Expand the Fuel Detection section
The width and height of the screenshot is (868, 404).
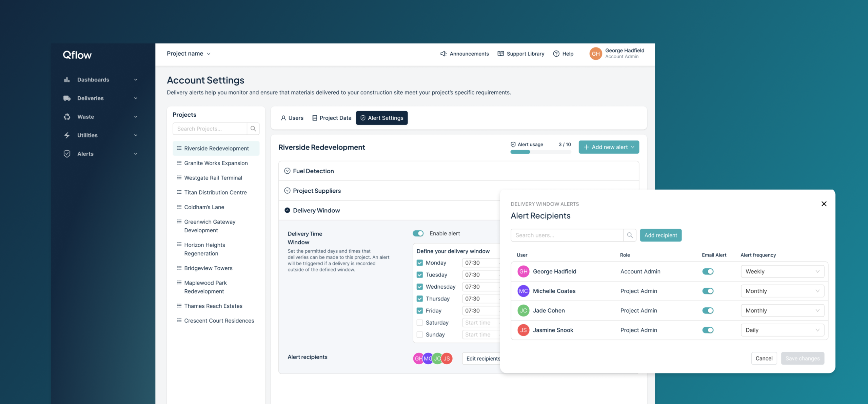(287, 171)
